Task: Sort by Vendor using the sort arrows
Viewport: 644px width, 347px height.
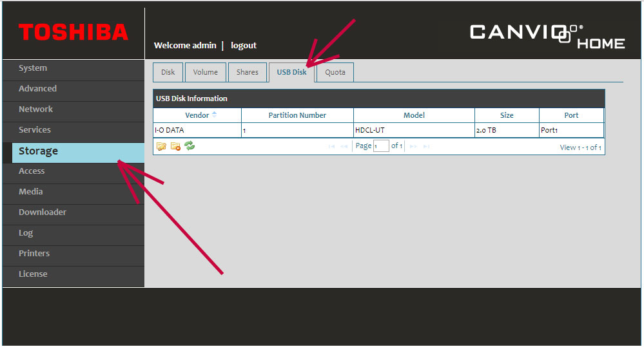Action: 214,115
